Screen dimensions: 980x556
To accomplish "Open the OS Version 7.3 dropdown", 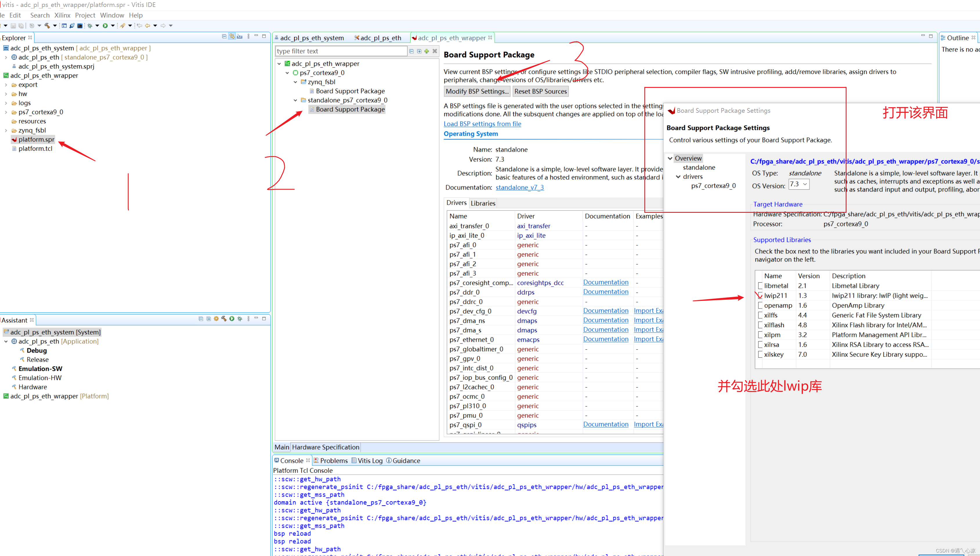I will [x=799, y=184].
